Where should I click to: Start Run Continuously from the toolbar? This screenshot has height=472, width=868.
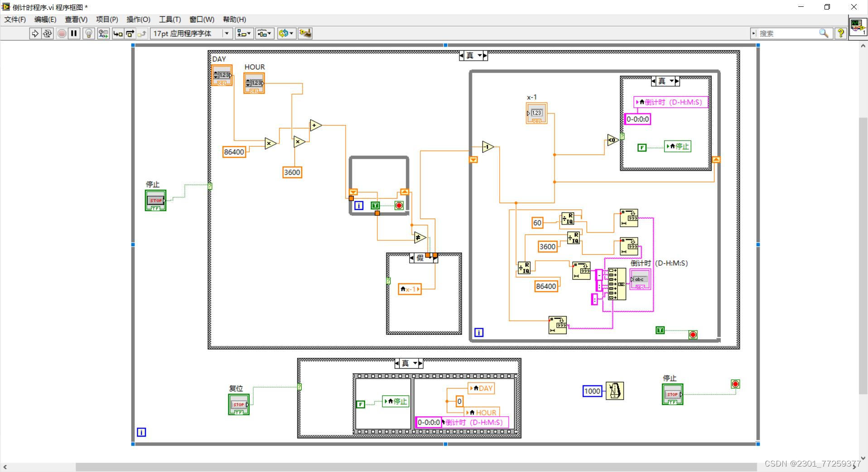47,34
